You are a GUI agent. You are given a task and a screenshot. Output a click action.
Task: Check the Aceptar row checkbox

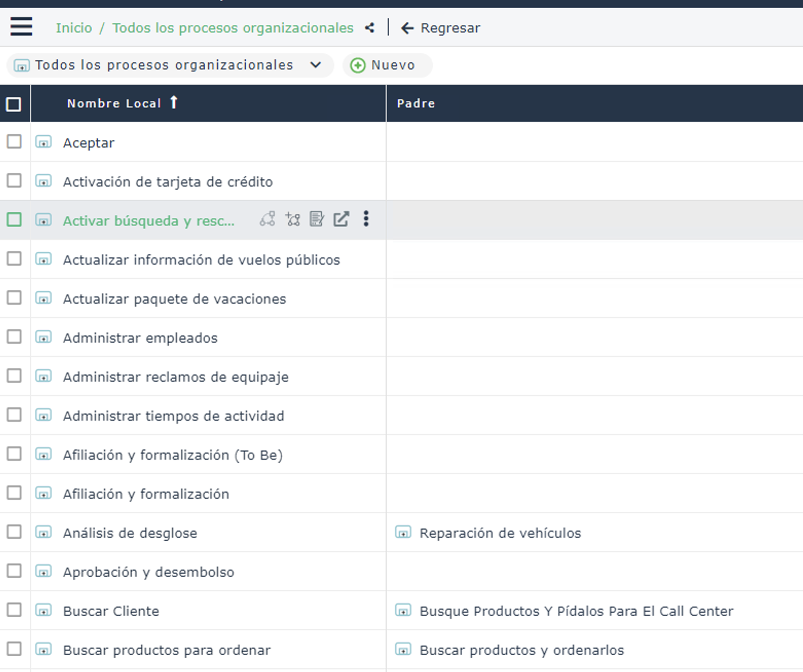click(14, 142)
